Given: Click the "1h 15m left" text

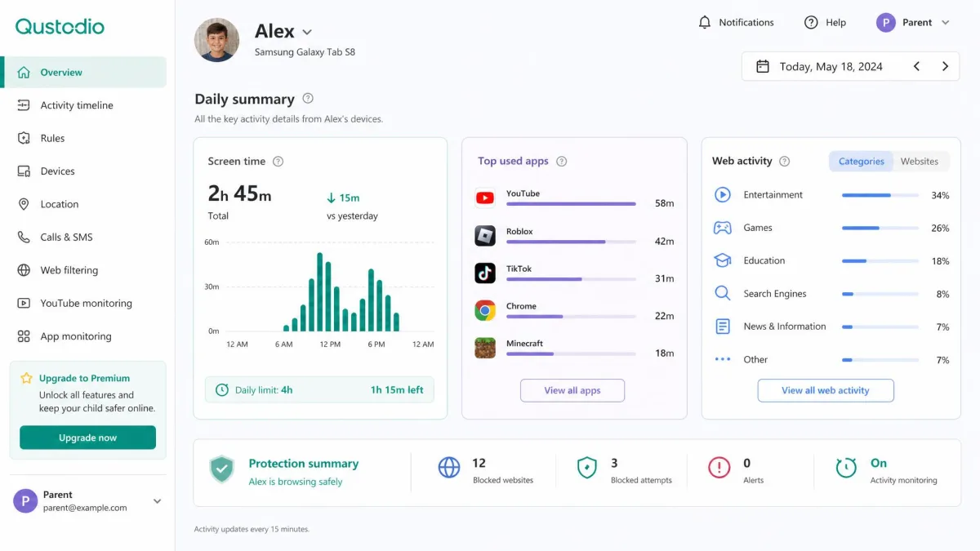Looking at the screenshot, I should [x=397, y=390].
